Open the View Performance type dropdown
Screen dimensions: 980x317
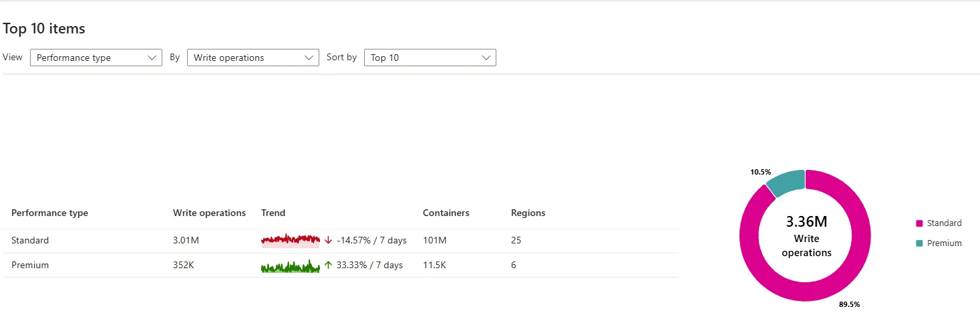(x=96, y=58)
